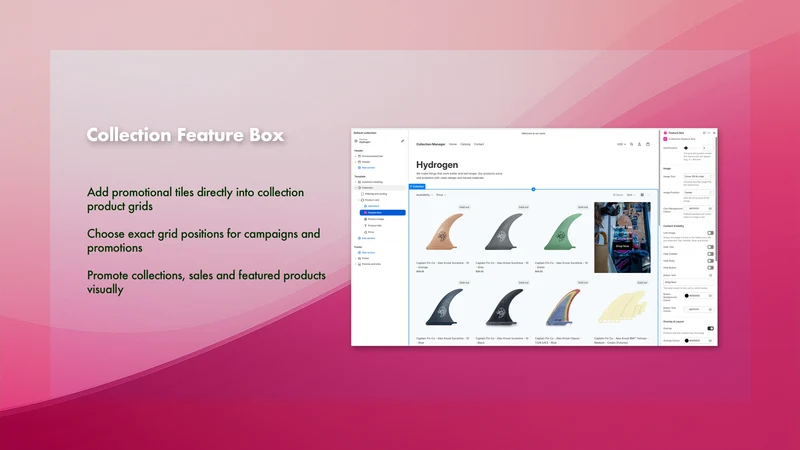Click the Shop Now button on feature image

(x=622, y=246)
